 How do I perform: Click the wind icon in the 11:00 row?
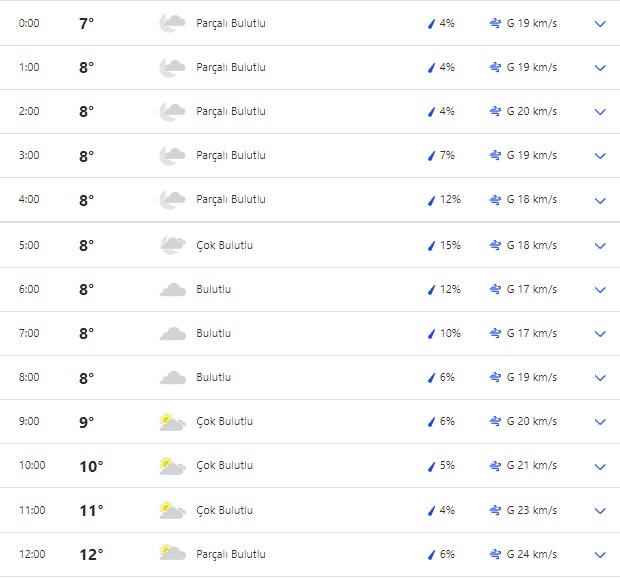(495, 510)
